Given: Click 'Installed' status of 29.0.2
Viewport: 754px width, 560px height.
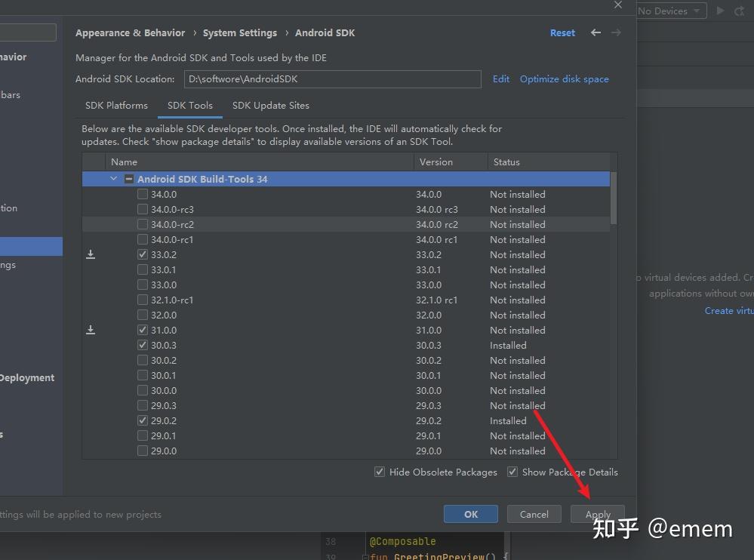Looking at the screenshot, I should 508,420.
